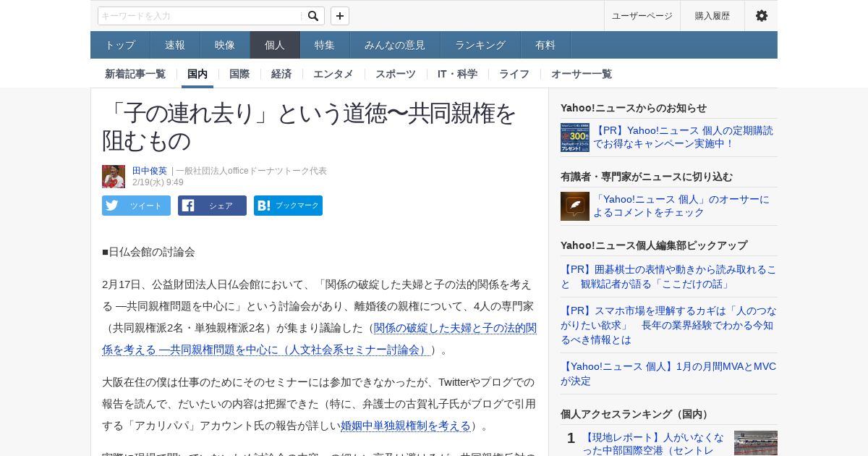Screen dimensions: 868x456
Task: Select 経済 category in sub navigation
Action: [x=281, y=74]
